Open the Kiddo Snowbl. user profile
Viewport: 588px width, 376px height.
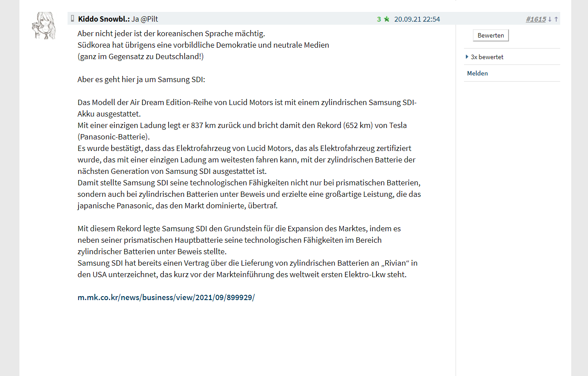[104, 19]
